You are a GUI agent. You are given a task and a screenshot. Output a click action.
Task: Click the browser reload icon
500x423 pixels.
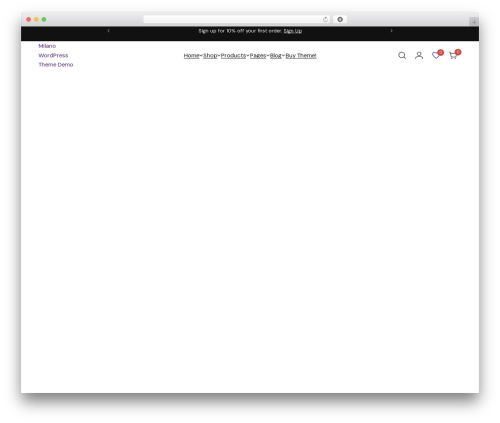point(325,19)
